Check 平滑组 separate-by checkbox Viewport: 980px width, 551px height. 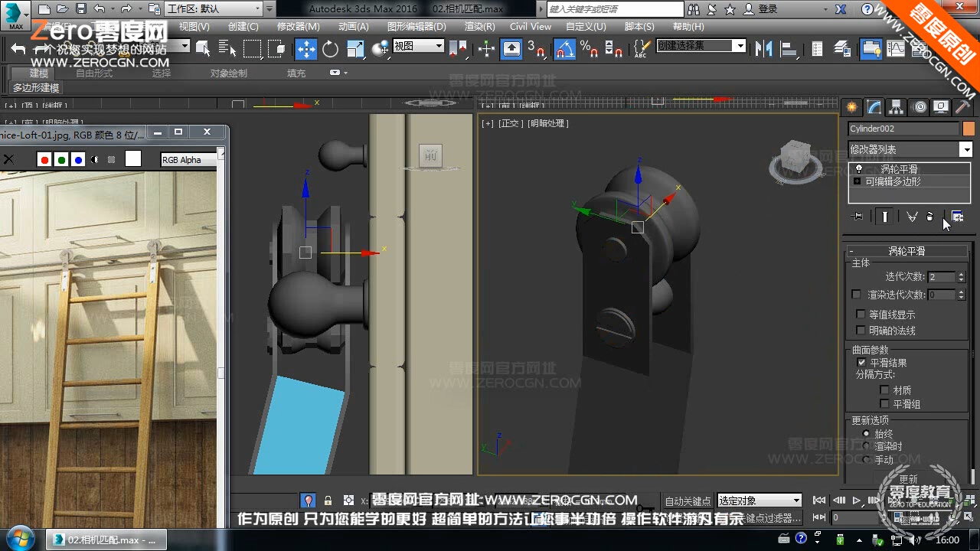coord(884,404)
